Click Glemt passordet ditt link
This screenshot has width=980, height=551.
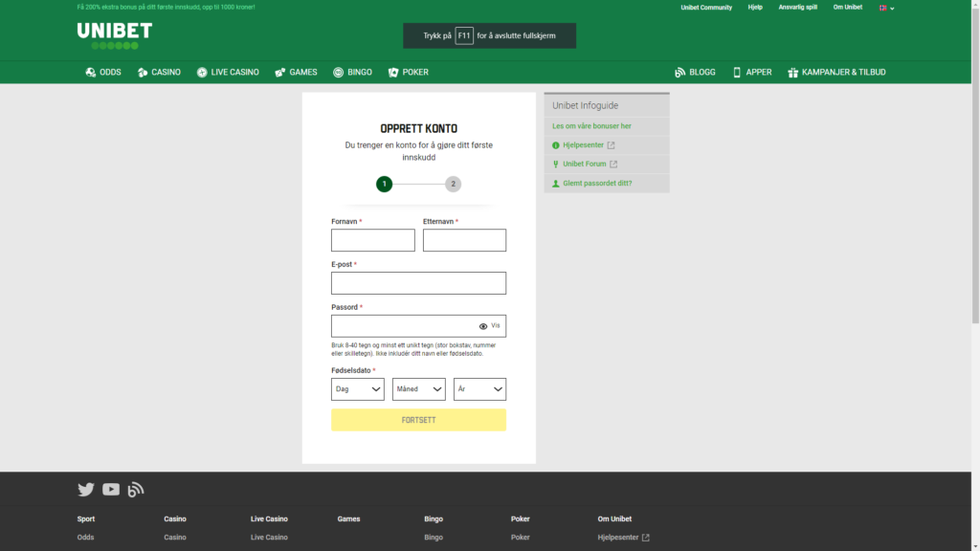pos(597,183)
